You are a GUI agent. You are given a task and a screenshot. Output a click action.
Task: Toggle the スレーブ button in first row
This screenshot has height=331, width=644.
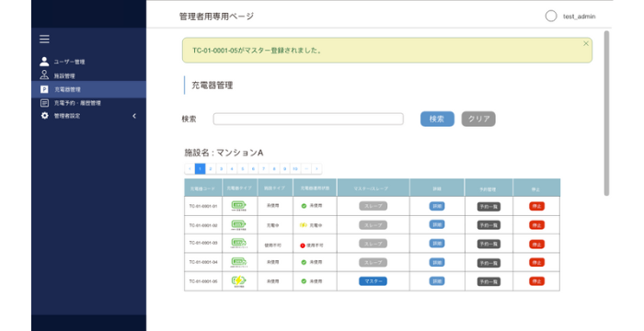373,206
